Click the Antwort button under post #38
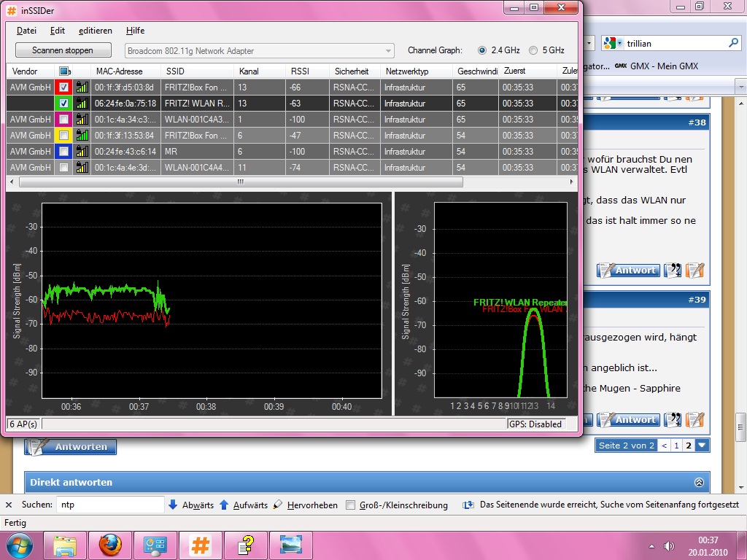The image size is (747, 560). point(628,270)
